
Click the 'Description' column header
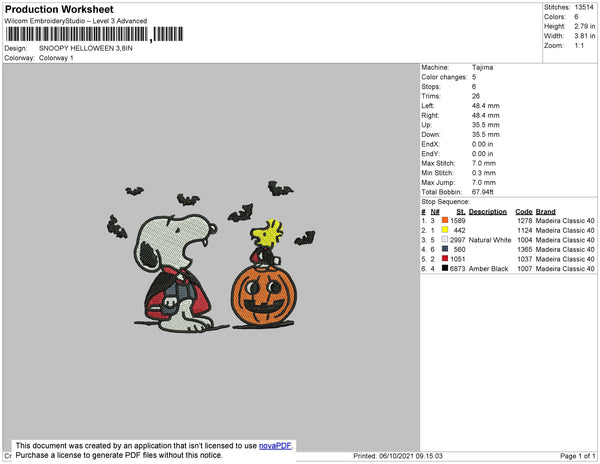(x=488, y=212)
